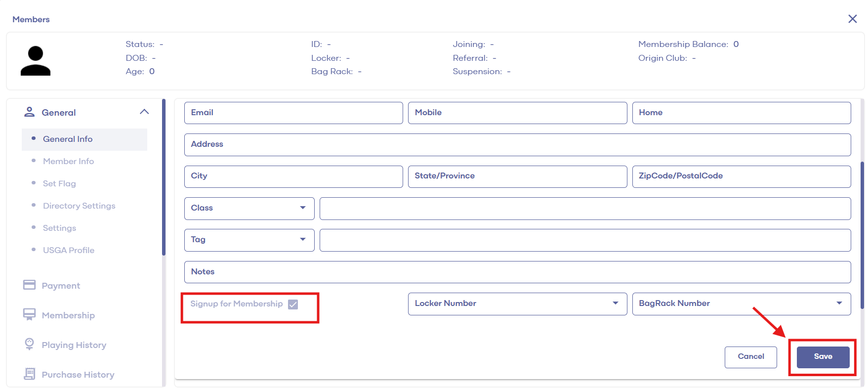The image size is (868, 392).
Task: Open Directory Settings in sidebar
Action: click(x=79, y=206)
